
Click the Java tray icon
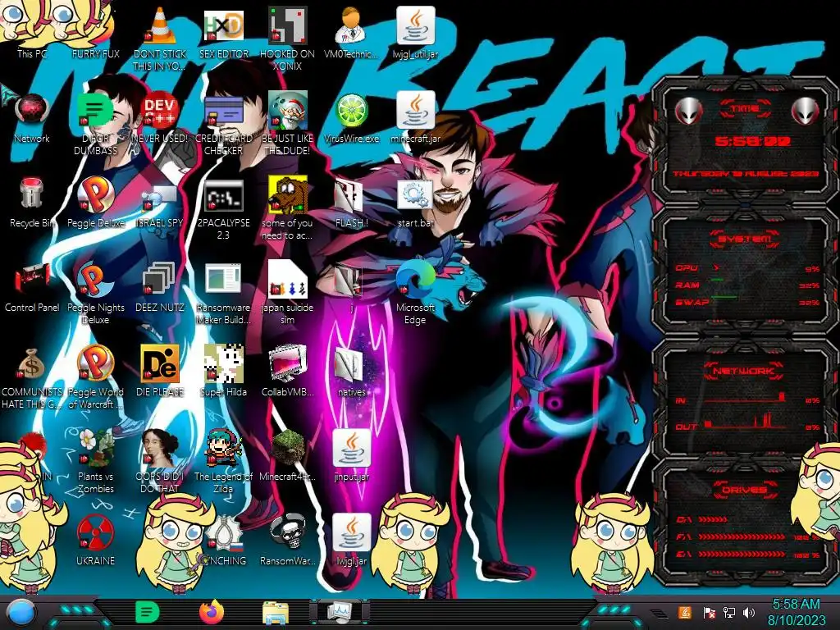click(x=685, y=612)
